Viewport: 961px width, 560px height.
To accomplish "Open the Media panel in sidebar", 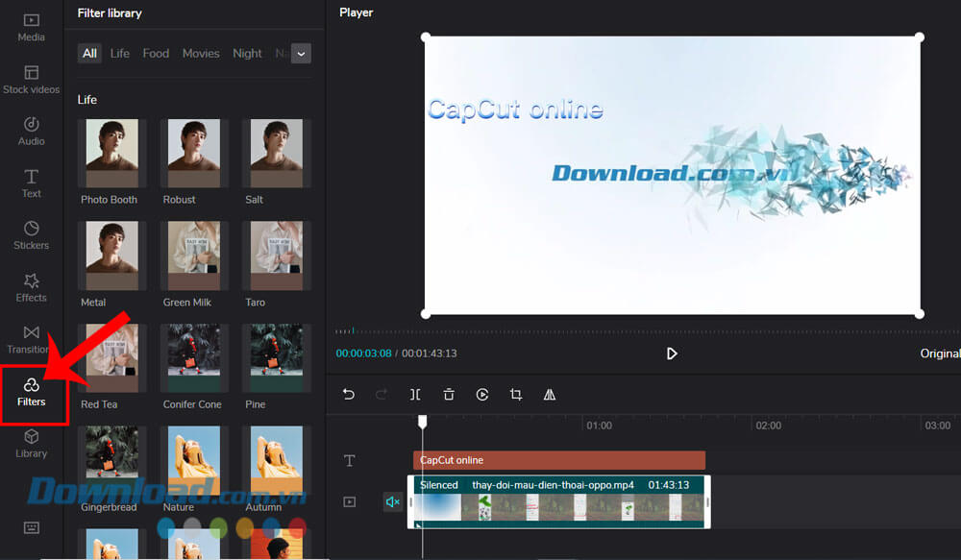I will point(31,27).
